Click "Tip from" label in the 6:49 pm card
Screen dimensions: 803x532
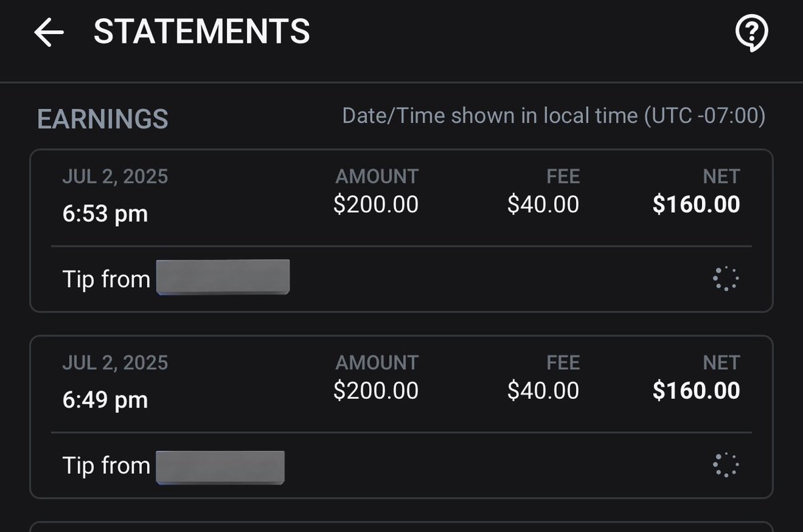pos(106,465)
